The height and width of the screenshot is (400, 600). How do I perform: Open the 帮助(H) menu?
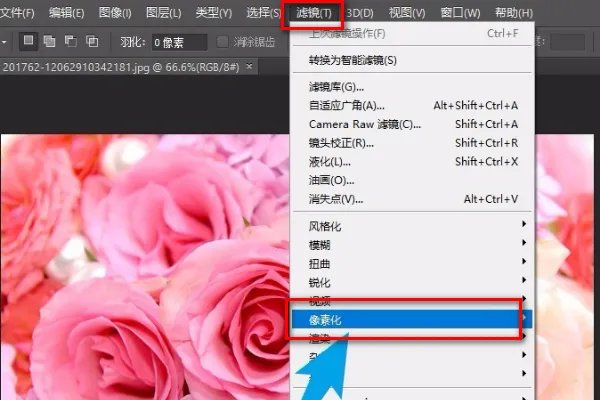point(514,13)
